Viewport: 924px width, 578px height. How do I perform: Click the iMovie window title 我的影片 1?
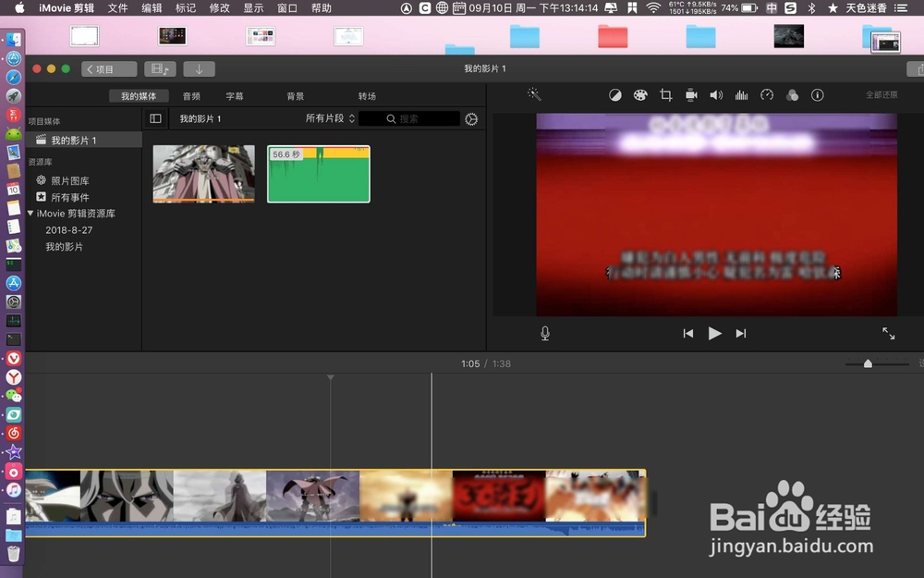[484, 68]
